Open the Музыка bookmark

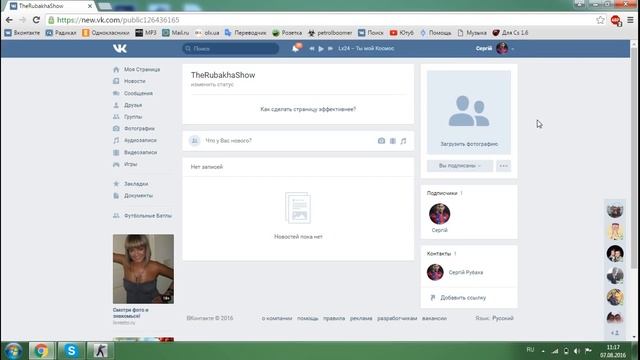472,33
